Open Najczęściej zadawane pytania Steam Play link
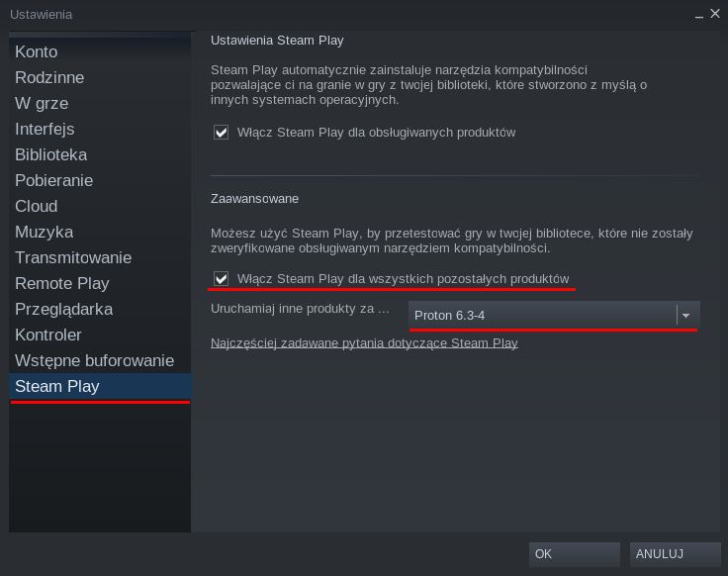 364,343
